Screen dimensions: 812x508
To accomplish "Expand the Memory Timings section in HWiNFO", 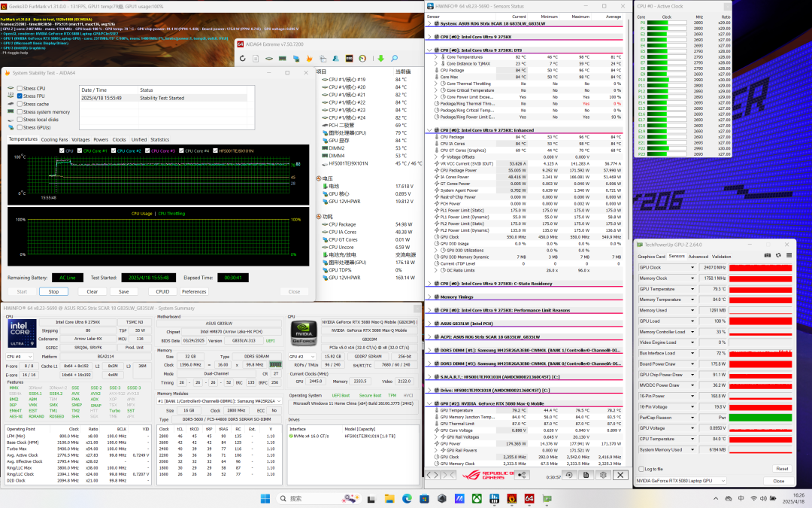I will click(429, 297).
